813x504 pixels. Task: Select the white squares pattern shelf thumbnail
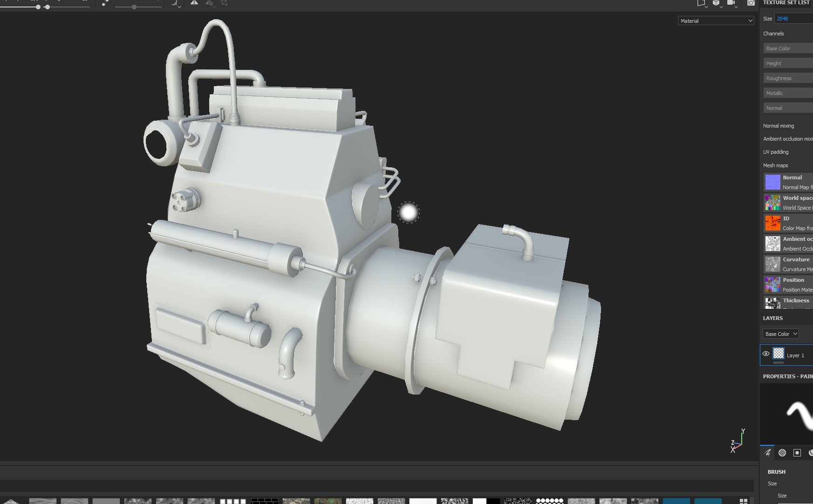coord(233,501)
